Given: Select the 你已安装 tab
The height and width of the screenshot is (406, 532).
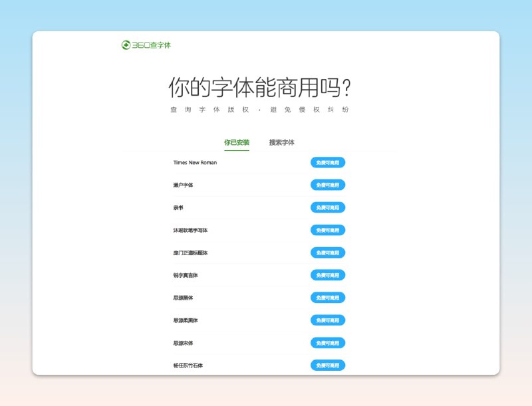Looking at the screenshot, I should click(236, 142).
